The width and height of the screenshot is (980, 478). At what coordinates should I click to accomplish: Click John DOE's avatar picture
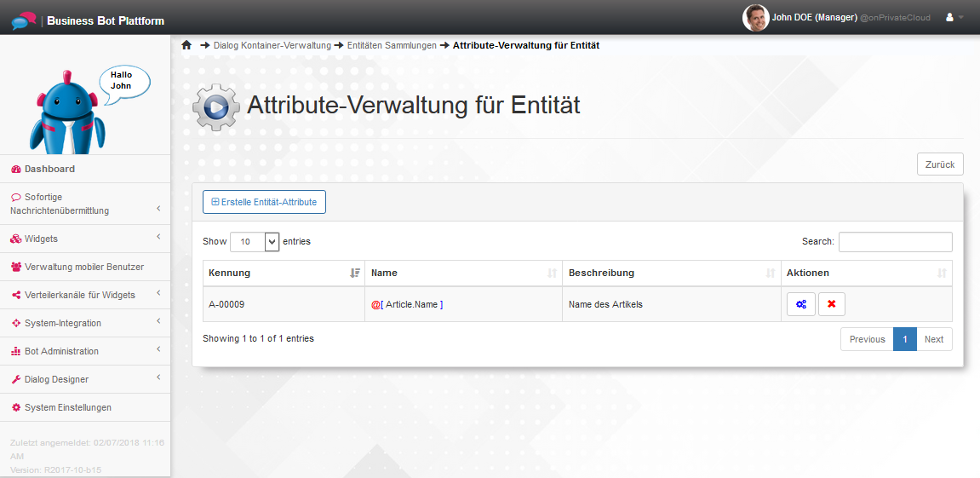755,18
